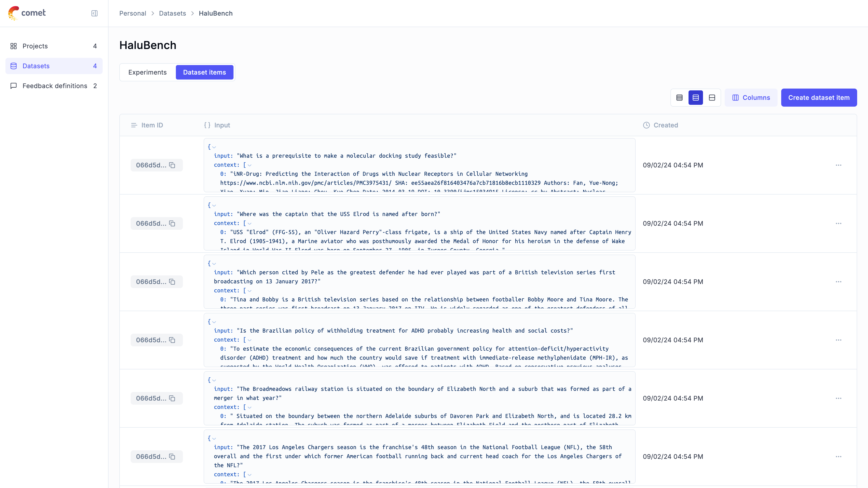The image size is (868, 488).
Task: Collapse context array in Brazilian ADHD row
Action: (249, 340)
